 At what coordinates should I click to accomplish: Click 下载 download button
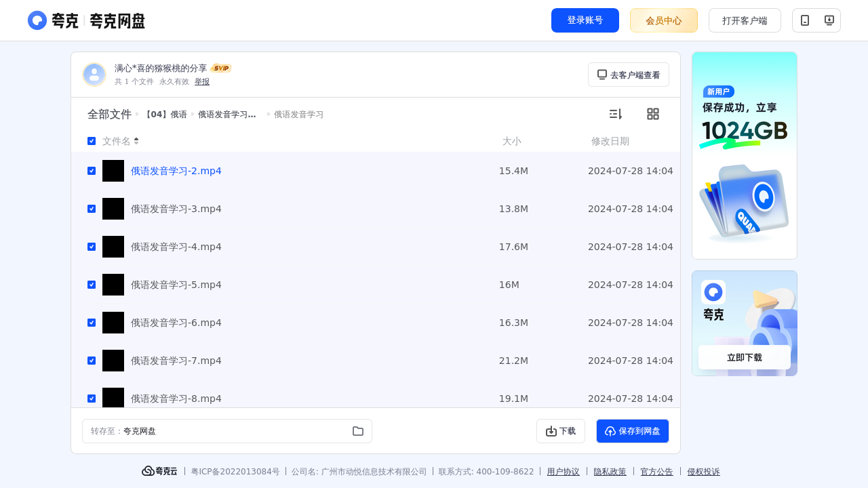[x=561, y=431]
